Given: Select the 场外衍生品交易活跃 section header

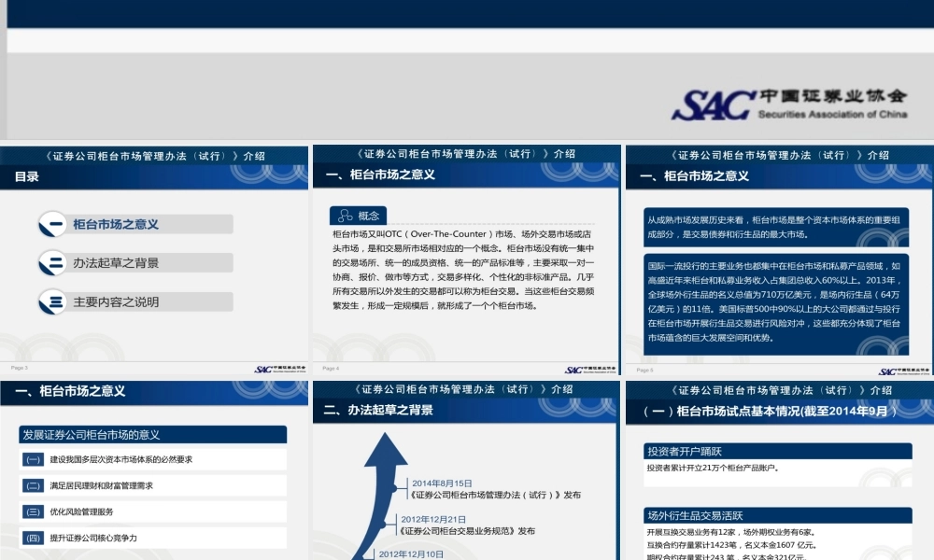Looking at the screenshot, I should (x=778, y=515).
